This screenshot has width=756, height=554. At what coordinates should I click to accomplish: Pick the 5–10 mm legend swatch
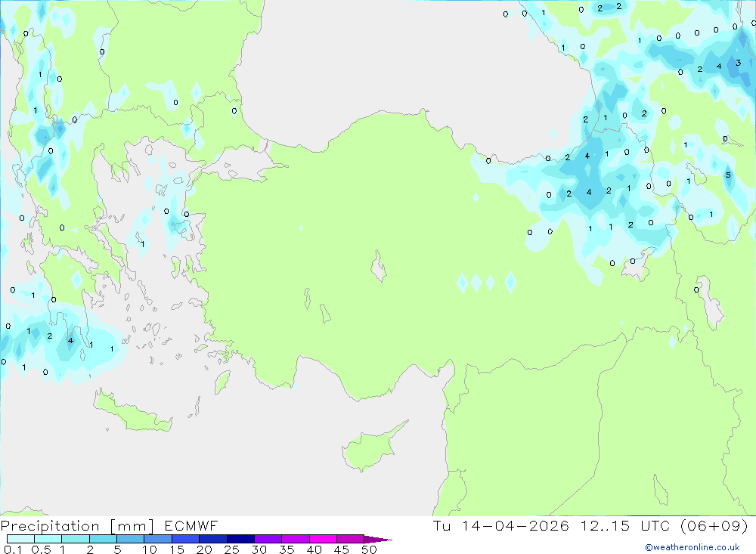pos(130,539)
